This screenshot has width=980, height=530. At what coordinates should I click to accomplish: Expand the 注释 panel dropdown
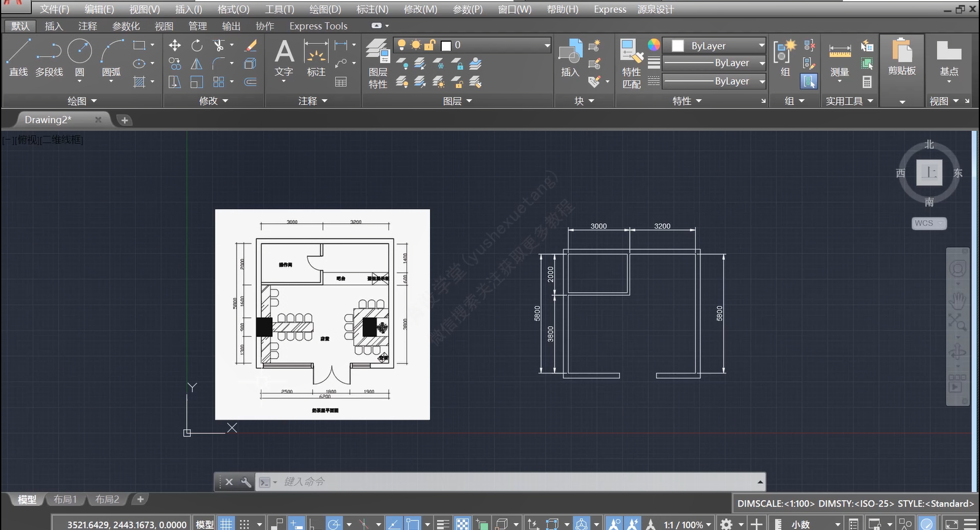pyautogui.click(x=313, y=101)
